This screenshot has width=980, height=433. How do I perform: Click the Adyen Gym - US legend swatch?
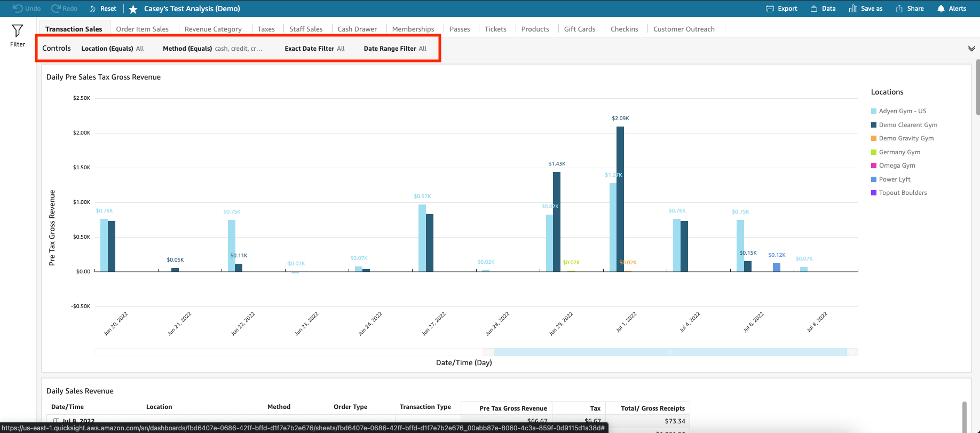[874, 111]
